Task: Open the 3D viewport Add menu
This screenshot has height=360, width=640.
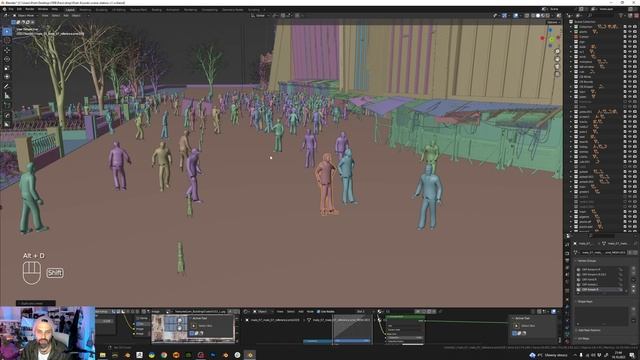Action: pyautogui.click(x=66, y=16)
